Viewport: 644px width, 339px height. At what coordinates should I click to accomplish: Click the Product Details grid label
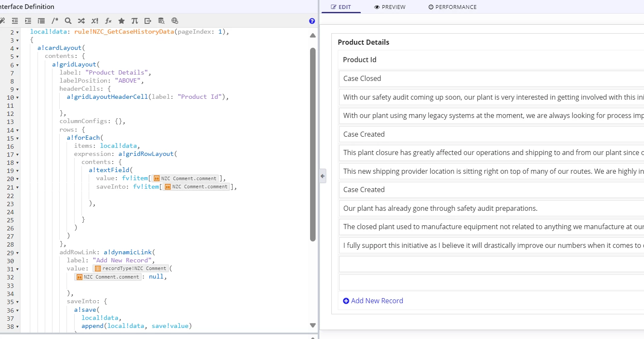tap(363, 42)
